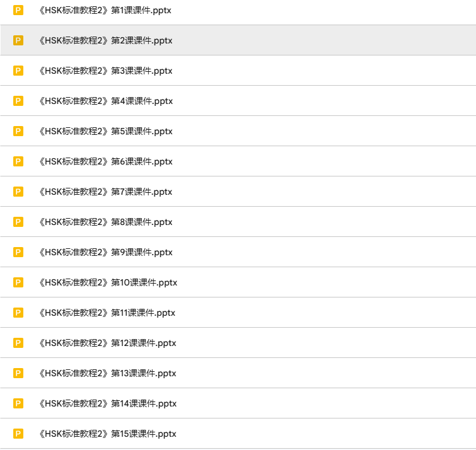Open the 第6课课件.pptx presentation

[x=105, y=161]
